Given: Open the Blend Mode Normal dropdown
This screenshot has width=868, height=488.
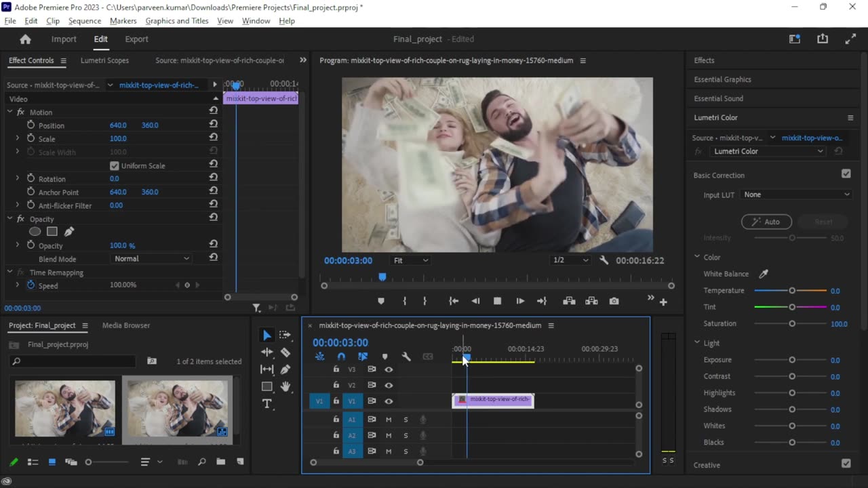Looking at the screenshot, I should point(152,258).
